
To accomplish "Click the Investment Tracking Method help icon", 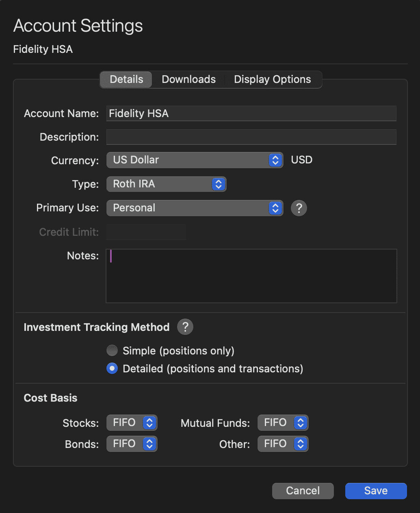I will pos(185,327).
